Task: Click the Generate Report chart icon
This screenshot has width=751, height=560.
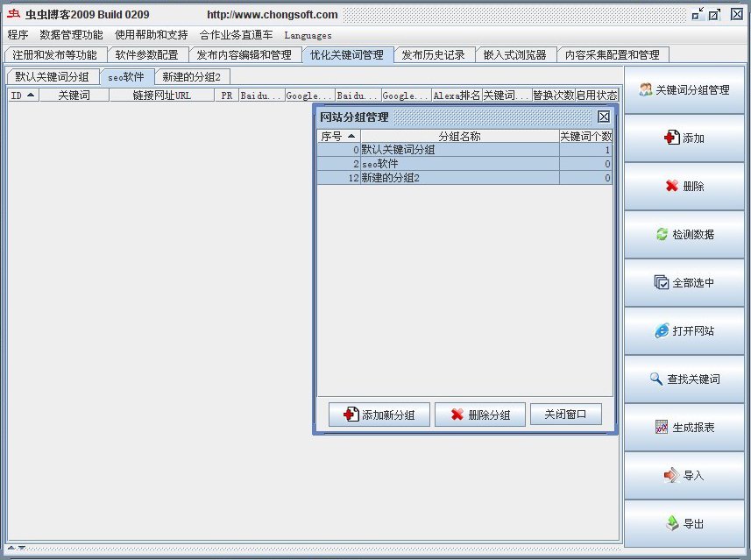Action: click(x=662, y=427)
